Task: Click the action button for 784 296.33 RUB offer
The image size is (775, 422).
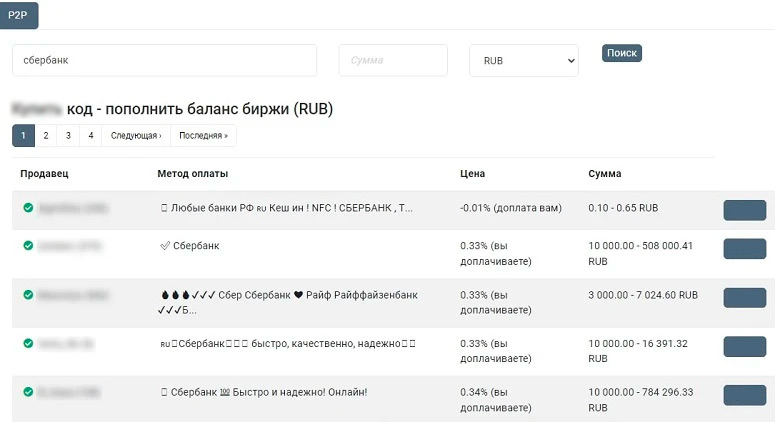Action: click(744, 395)
